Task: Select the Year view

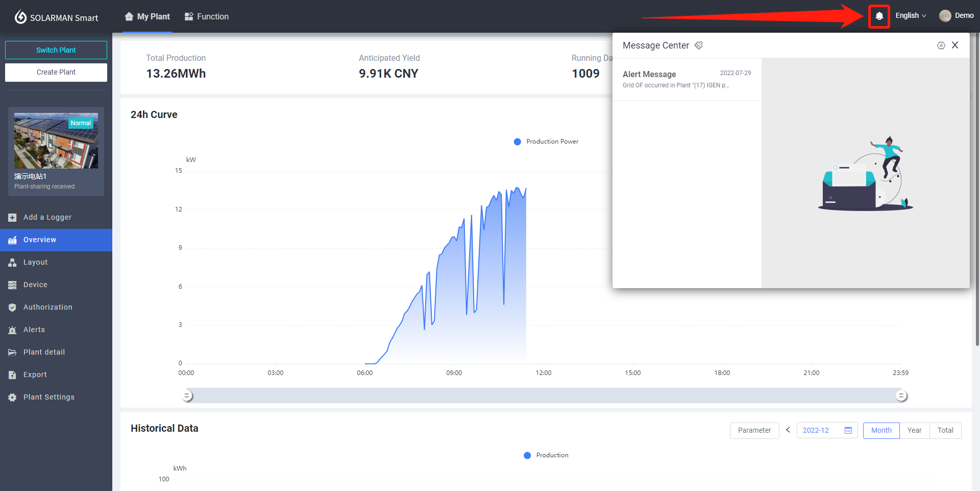Action: coord(915,430)
